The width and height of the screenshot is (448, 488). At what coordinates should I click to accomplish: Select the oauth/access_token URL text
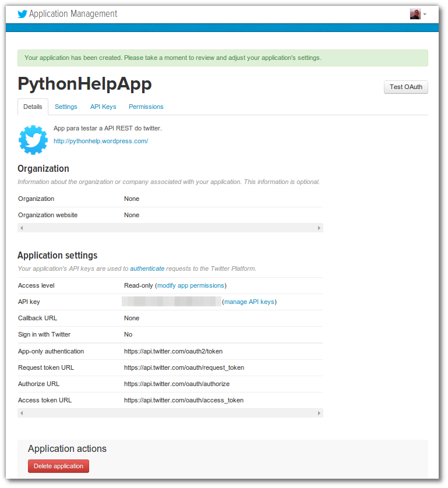(x=184, y=400)
